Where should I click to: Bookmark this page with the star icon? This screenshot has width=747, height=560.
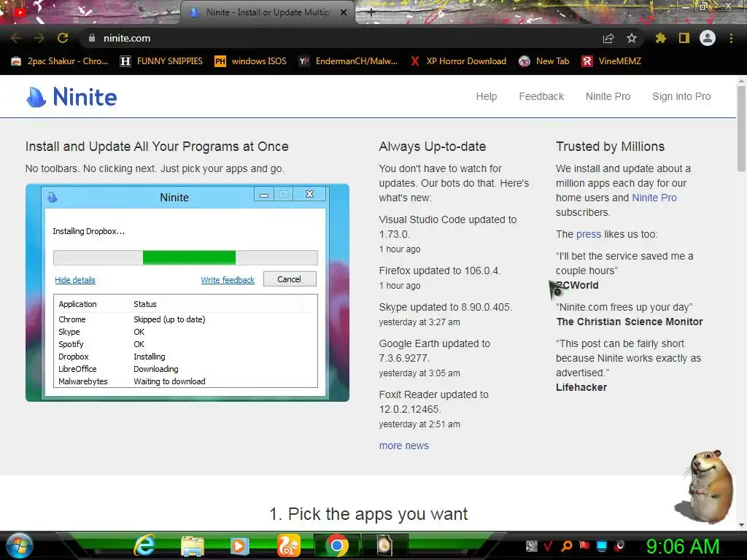632,38
